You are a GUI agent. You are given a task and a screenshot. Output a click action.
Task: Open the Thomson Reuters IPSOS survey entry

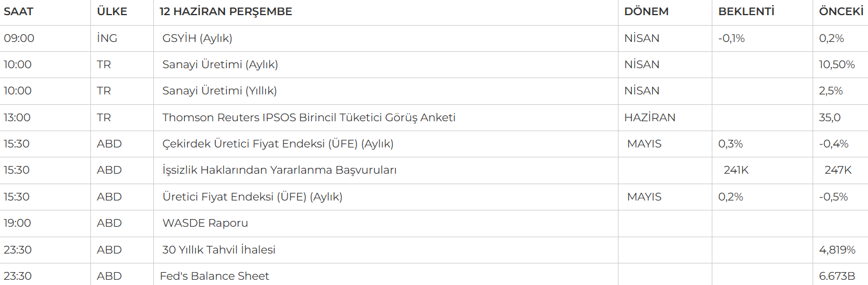(x=309, y=118)
